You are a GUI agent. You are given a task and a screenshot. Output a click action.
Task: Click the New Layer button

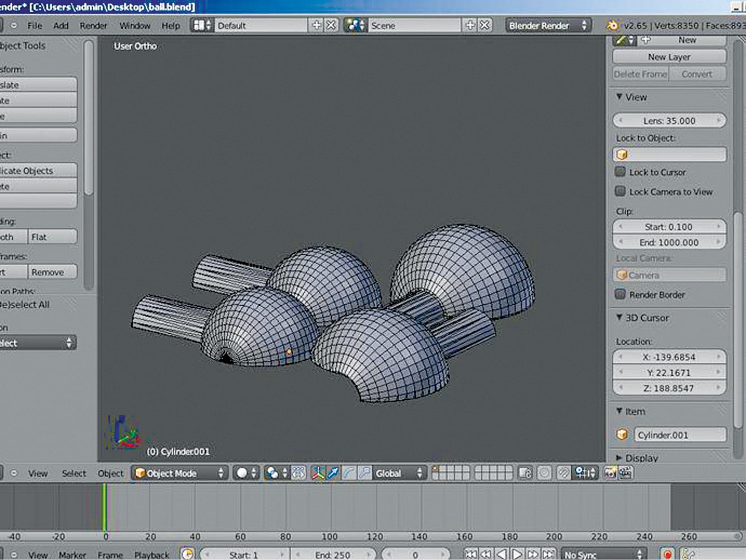(x=669, y=57)
